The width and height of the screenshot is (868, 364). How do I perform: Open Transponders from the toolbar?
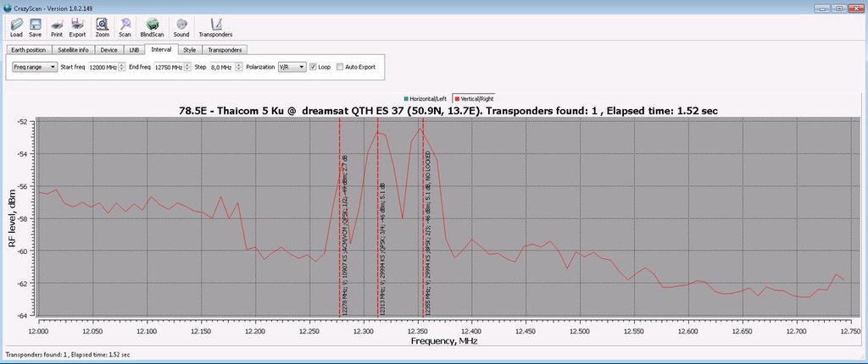tap(215, 28)
